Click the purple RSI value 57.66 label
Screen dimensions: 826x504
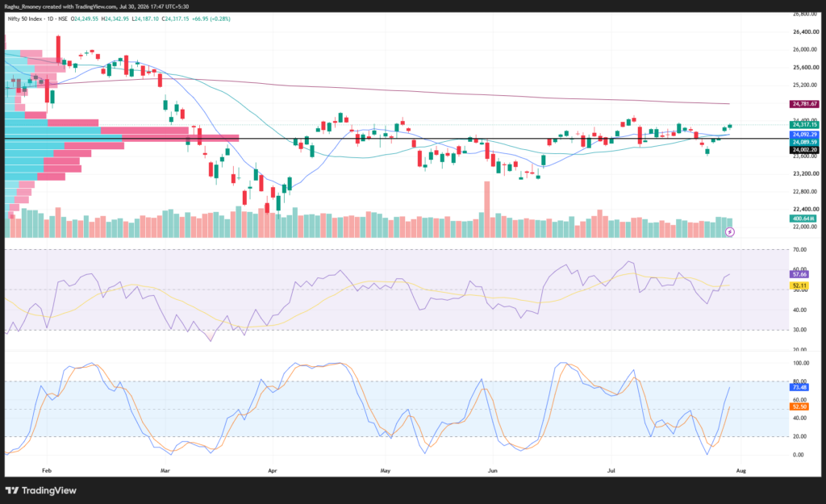799,274
